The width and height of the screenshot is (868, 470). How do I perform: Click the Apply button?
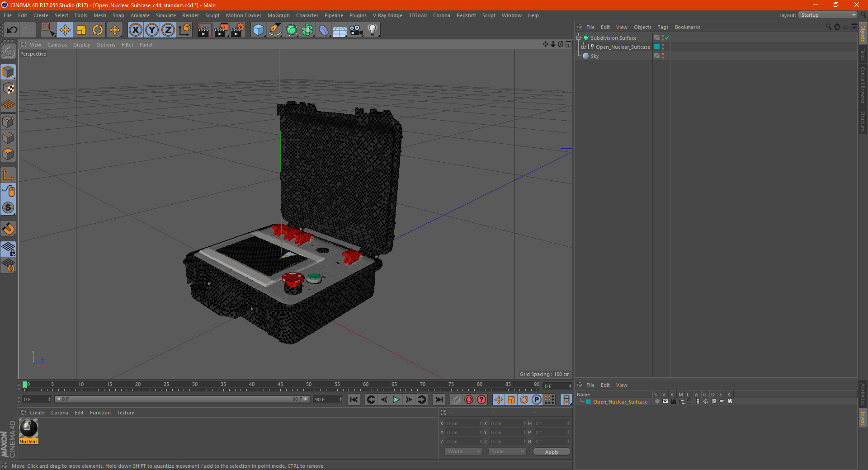pos(552,452)
